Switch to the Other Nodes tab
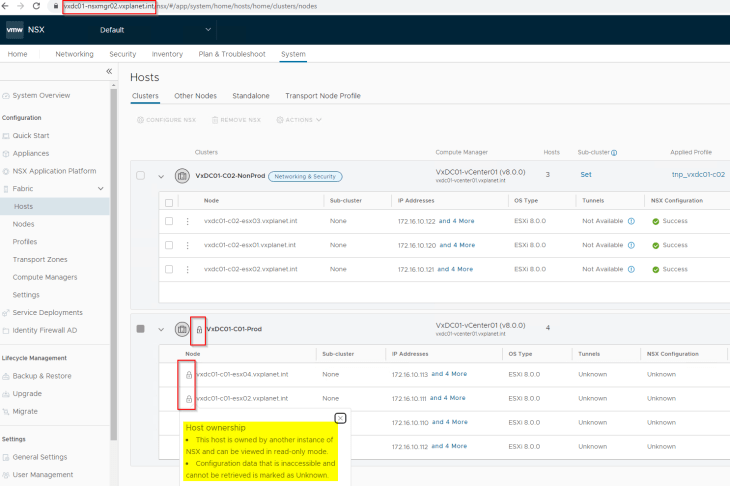 (196, 95)
